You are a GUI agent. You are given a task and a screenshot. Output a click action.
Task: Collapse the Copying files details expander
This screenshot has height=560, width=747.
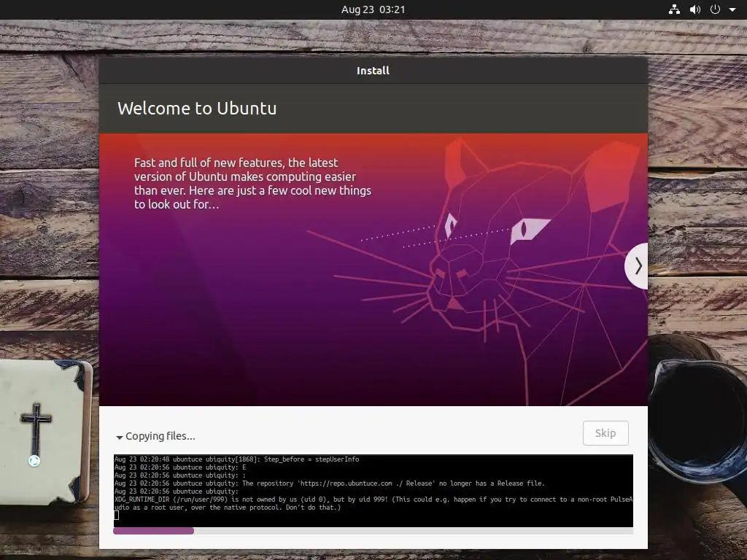(120, 437)
